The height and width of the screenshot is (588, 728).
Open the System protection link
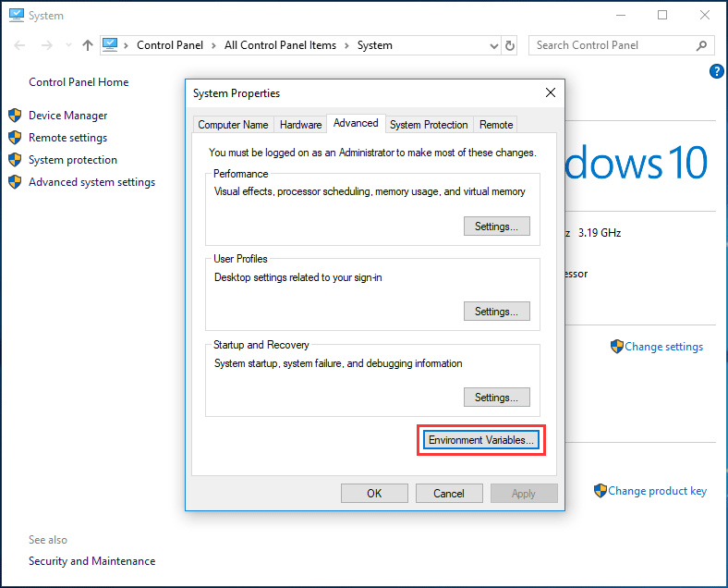click(x=73, y=160)
